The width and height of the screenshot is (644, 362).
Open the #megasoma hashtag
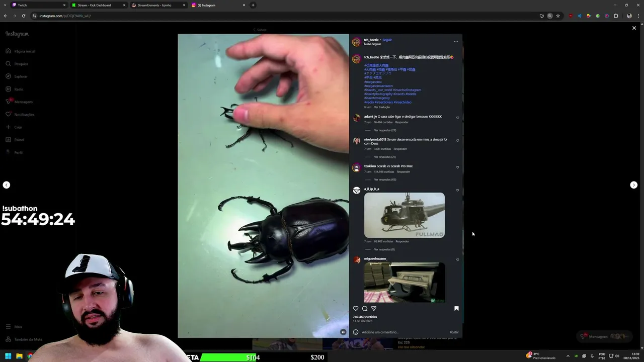coord(373,82)
